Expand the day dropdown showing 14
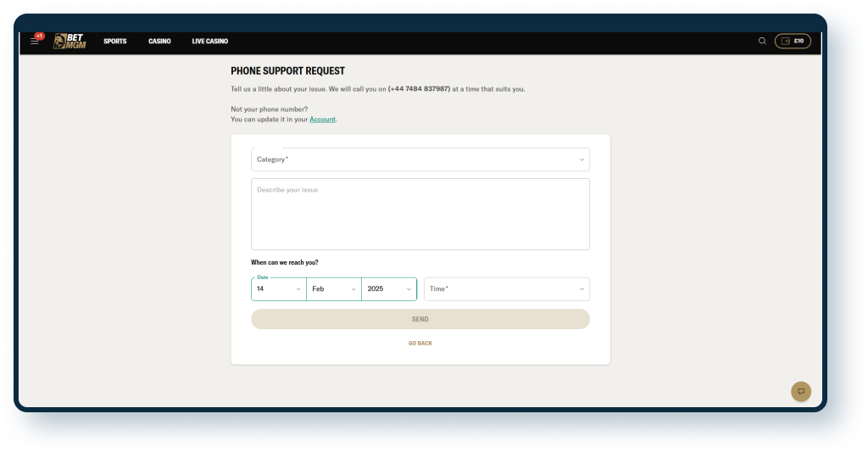The width and height of the screenshot is (868, 453). coord(279,289)
